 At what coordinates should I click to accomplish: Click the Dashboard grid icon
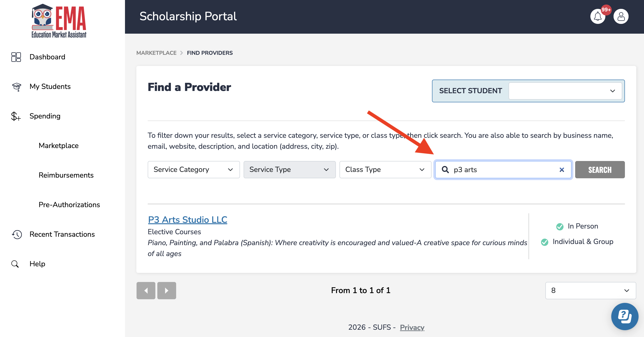pos(16,57)
